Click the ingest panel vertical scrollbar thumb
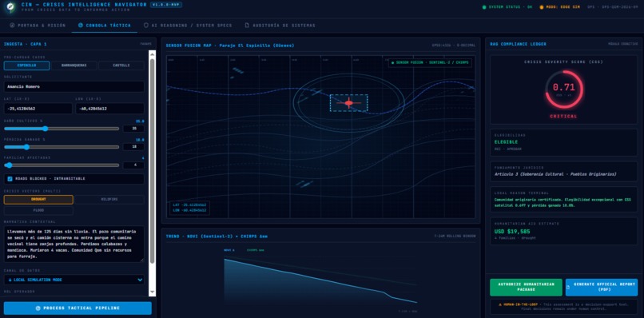The image size is (644, 318). [x=153, y=161]
